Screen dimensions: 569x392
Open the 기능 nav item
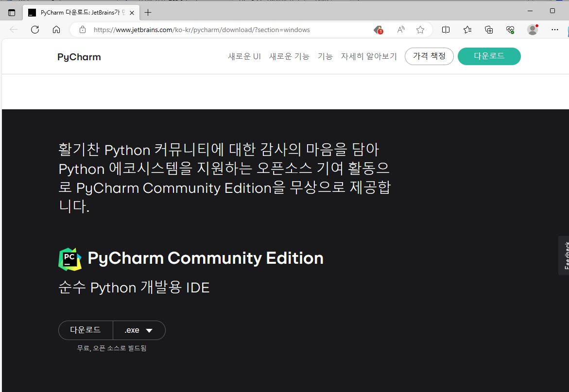pos(325,56)
